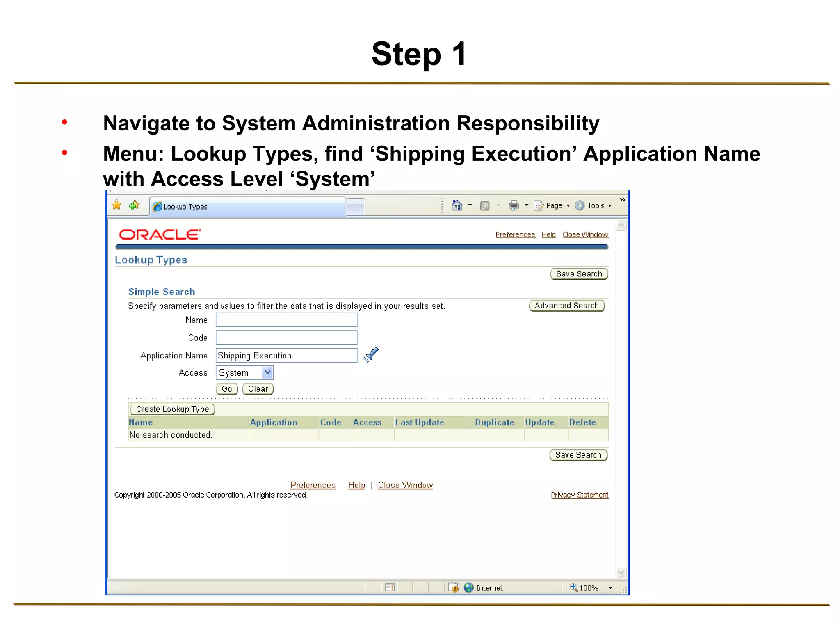Click the Favorites star icon
This screenshot has height=630, width=840.
click(116, 205)
